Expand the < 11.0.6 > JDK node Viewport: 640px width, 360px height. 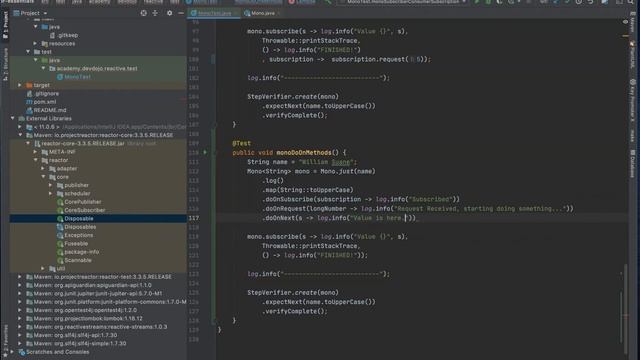(x=20, y=127)
